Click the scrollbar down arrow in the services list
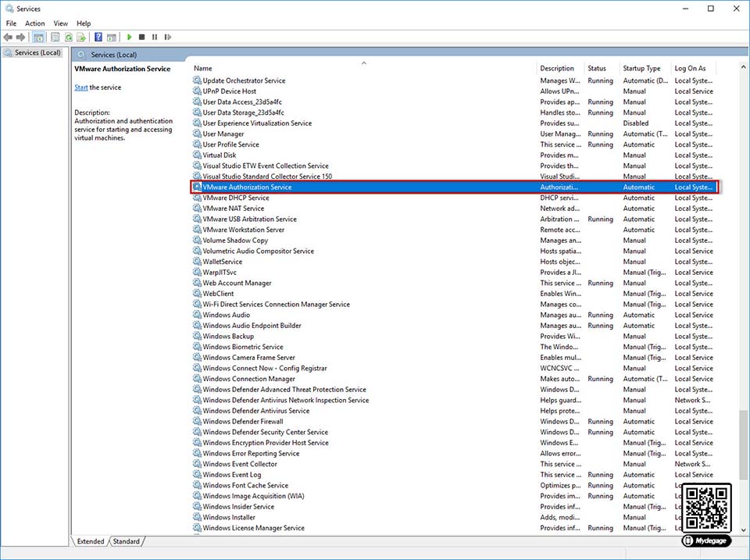This screenshot has height=560, width=750. 743,530
